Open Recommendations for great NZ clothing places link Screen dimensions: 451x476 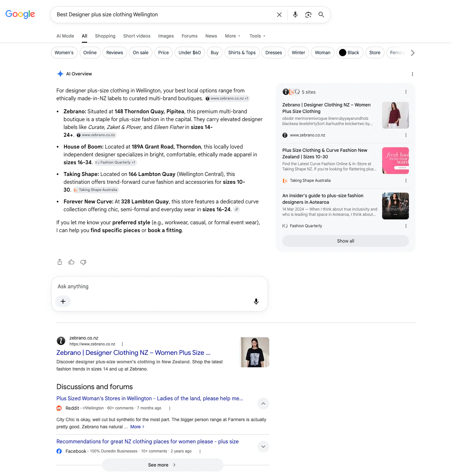pos(148,441)
